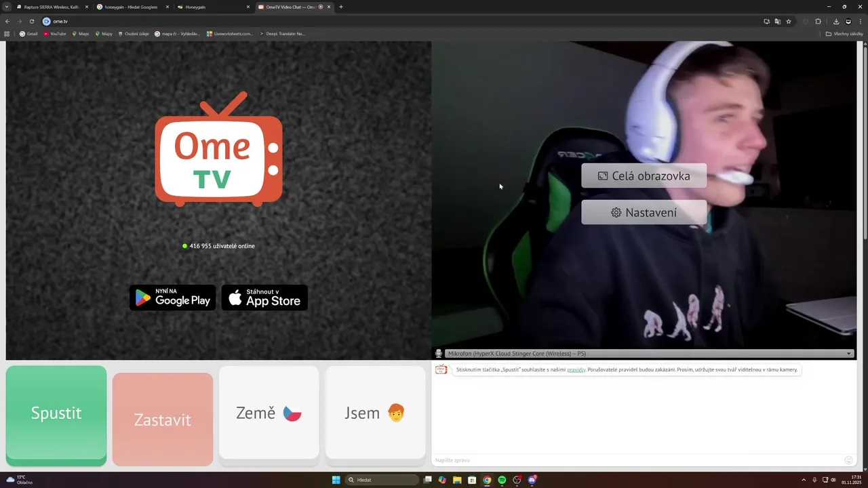Open the Osobní údaje bookmark
868x488 pixels.
click(134, 33)
